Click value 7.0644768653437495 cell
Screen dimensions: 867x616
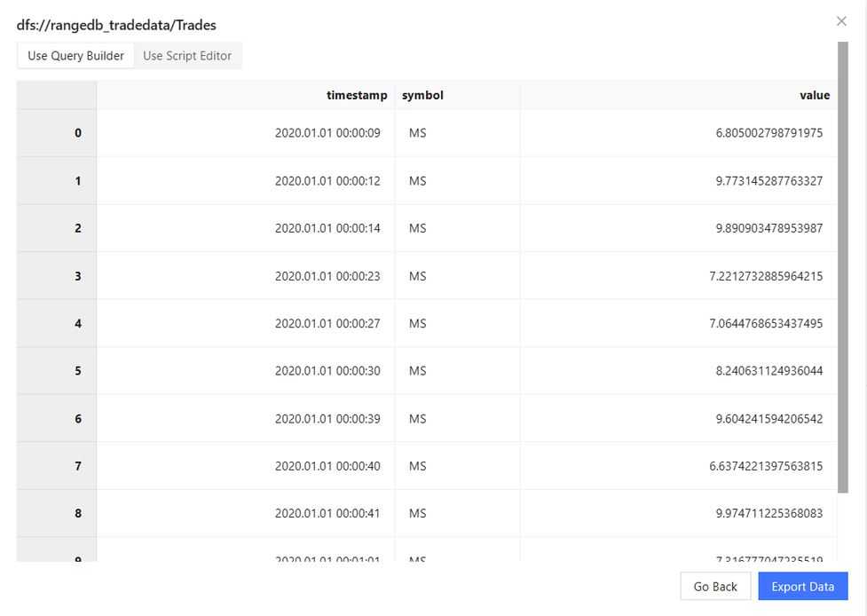coord(766,323)
